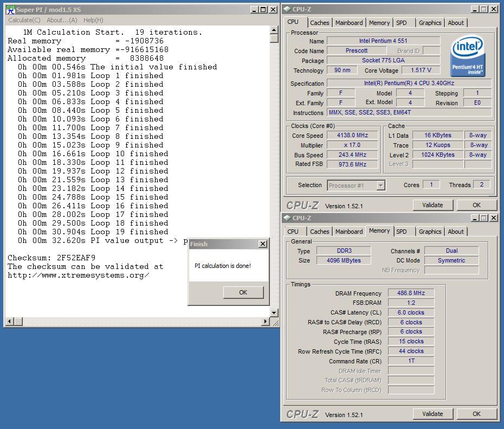Click the memory Size value 4096 MBytes
This screenshot has height=429, width=504.
tap(344, 260)
